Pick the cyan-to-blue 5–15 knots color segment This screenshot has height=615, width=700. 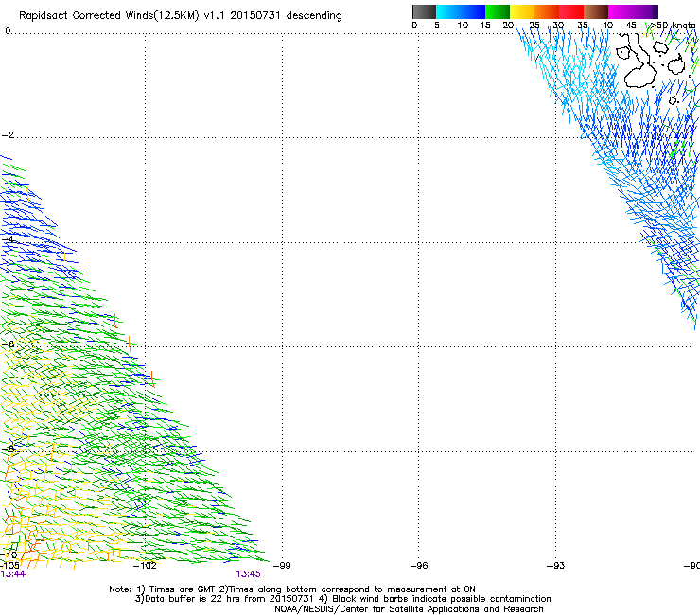(461, 11)
